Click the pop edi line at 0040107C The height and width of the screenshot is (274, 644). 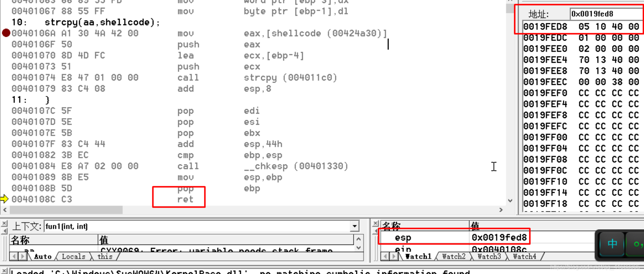point(136,111)
